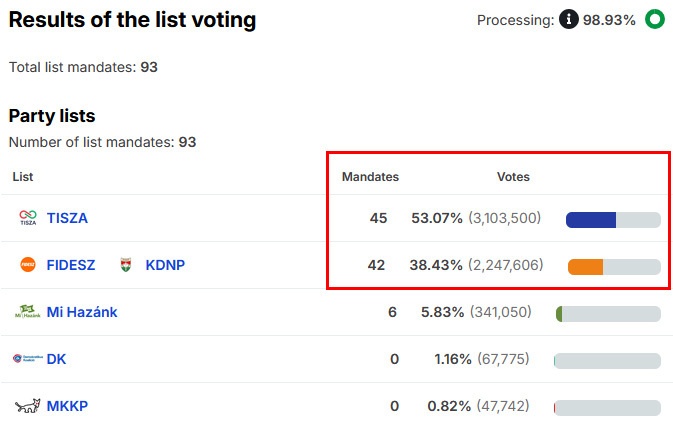
Task: Click the List column header
Action: point(22,177)
